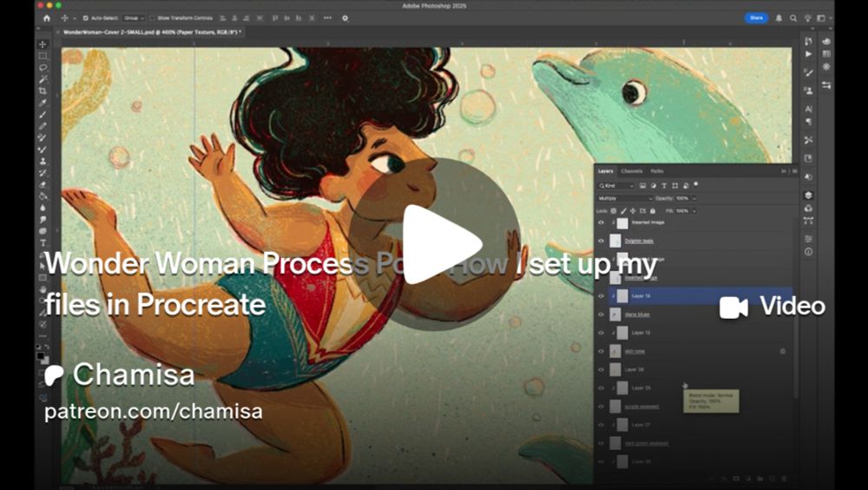Select the Lasso tool

click(x=43, y=68)
